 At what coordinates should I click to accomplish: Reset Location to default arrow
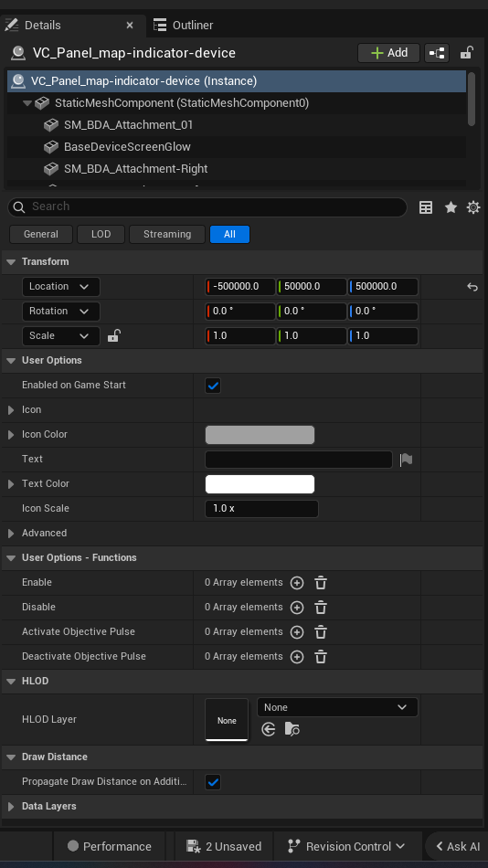(x=472, y=287)
